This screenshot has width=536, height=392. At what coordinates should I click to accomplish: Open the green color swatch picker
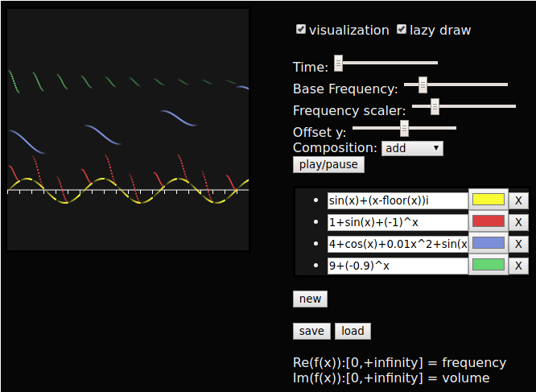pos(489,265)
